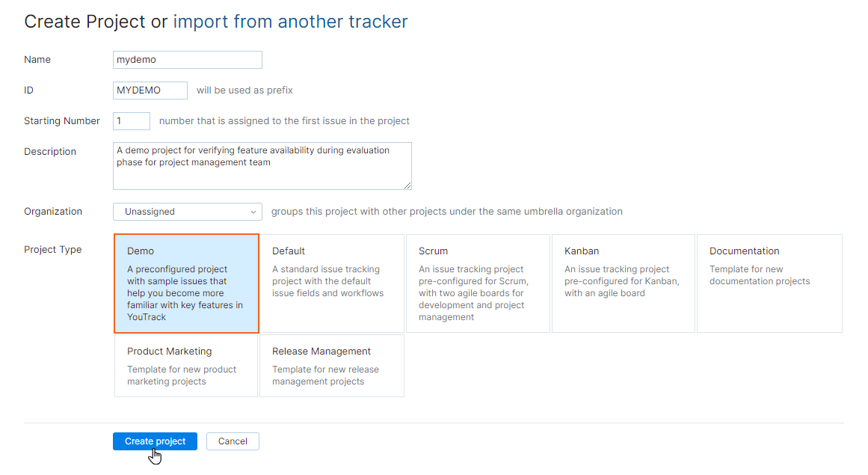Place cursor in the Description text area

(x=262, y=165)
